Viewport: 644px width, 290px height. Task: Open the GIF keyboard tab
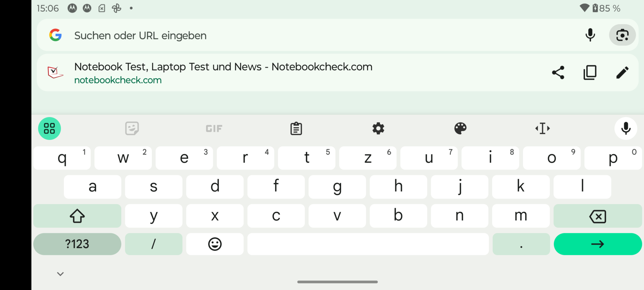pos(214,129)
